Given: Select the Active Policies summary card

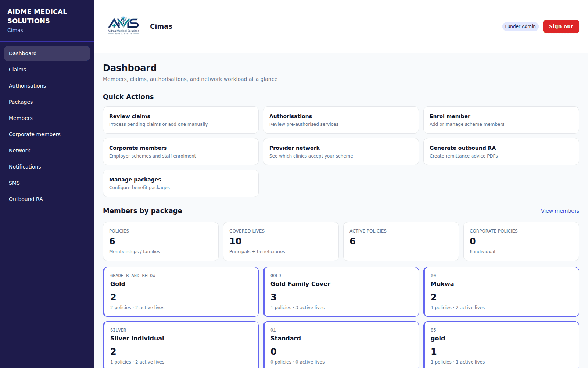Looking at the screenshot, I should (401, 241).
